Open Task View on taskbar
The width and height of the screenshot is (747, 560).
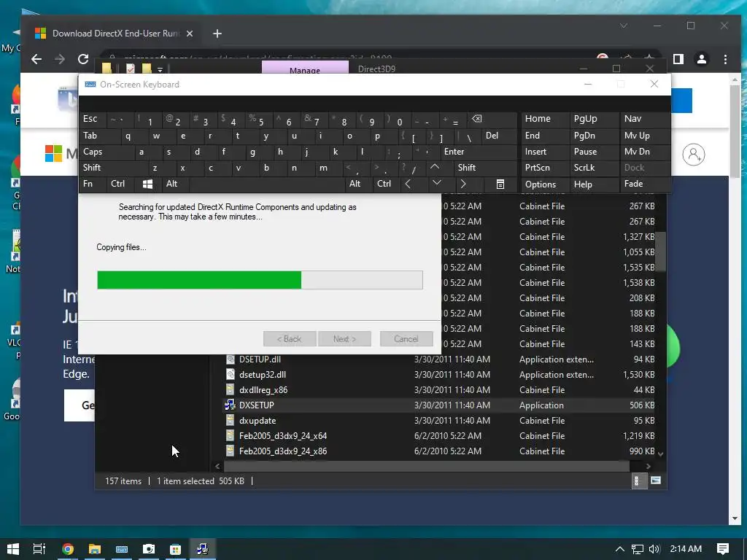(39, 548)
